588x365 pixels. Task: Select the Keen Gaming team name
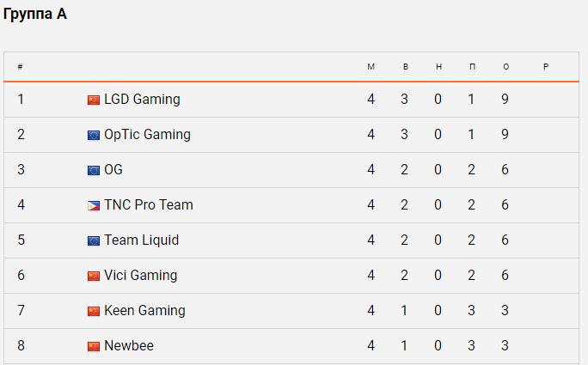(x=144, y=311)
